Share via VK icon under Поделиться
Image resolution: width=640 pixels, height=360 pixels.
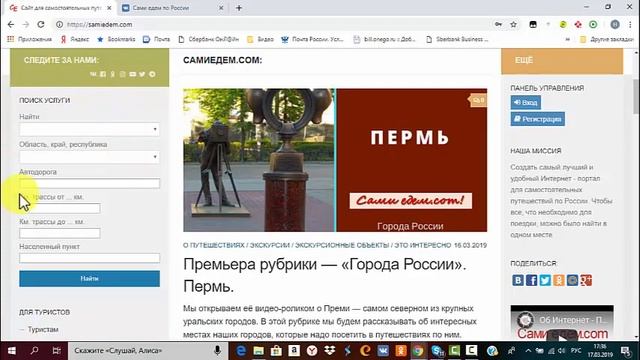(x=518, y=280)
